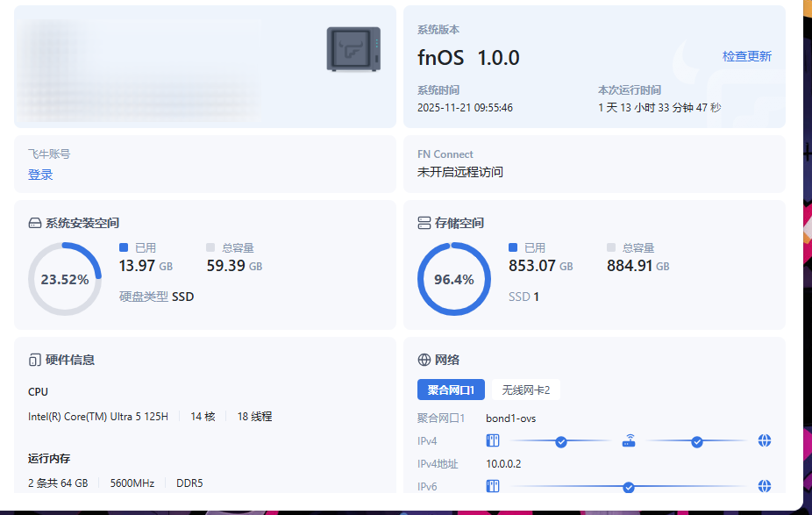Click the second IPv4 connection check mark
The height and width of the screenshot is (515, 812).
697,442
